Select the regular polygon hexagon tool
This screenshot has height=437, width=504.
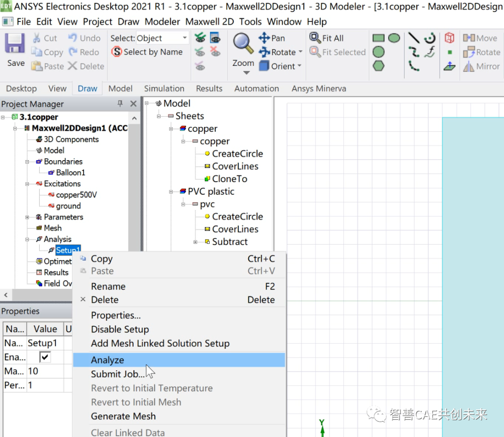(378, 66)
